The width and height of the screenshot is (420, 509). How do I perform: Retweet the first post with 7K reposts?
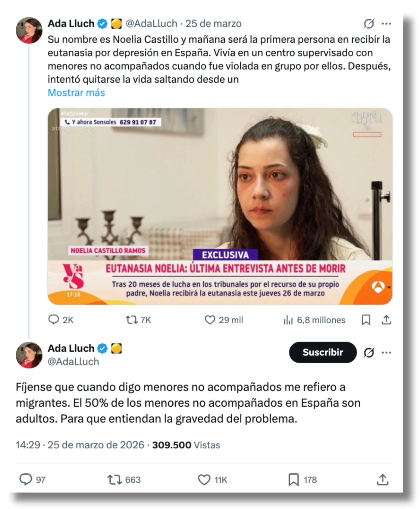click(x=132, y=320)
